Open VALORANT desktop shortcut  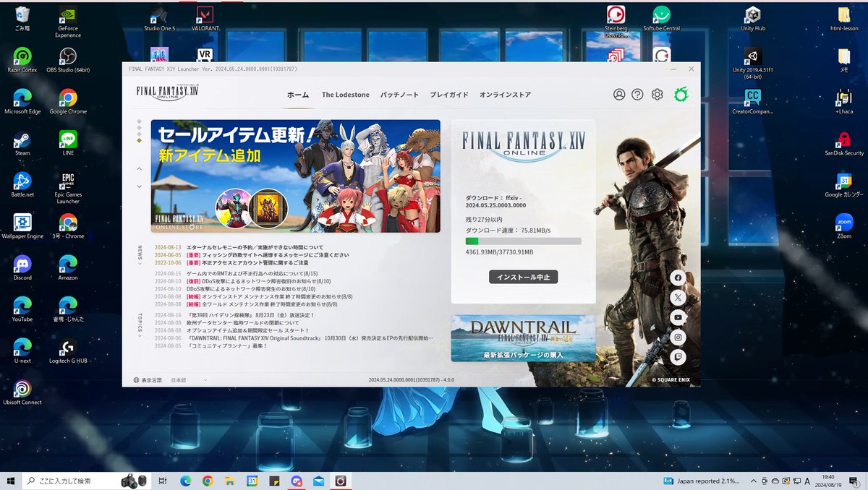pos(205,18)
